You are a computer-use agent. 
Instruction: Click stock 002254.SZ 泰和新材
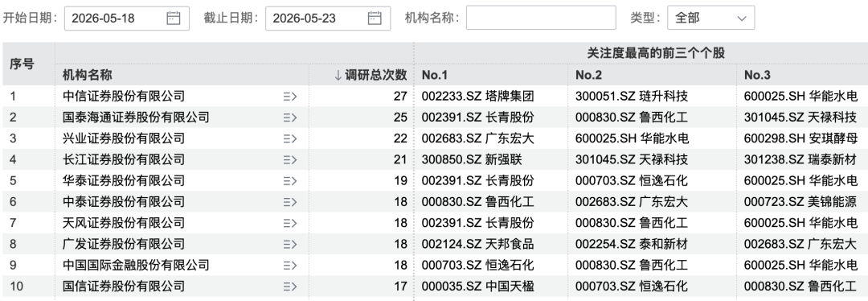(632, 244)
